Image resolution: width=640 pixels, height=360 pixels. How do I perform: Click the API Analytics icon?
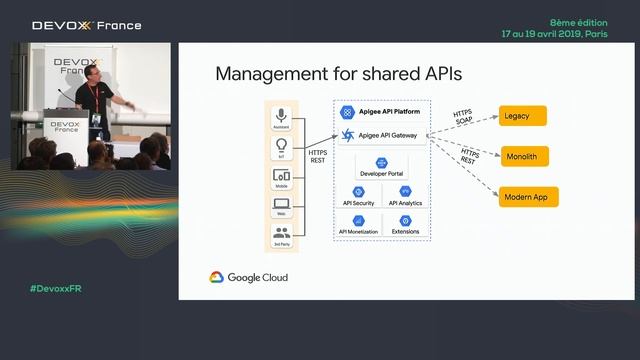[405, 191]
